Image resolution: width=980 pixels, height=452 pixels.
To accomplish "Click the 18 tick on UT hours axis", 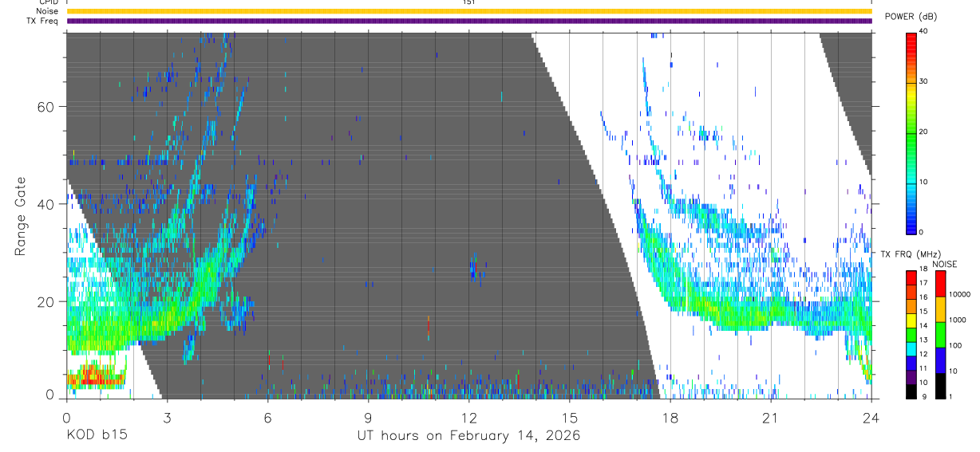I will (x=670, y=417).
